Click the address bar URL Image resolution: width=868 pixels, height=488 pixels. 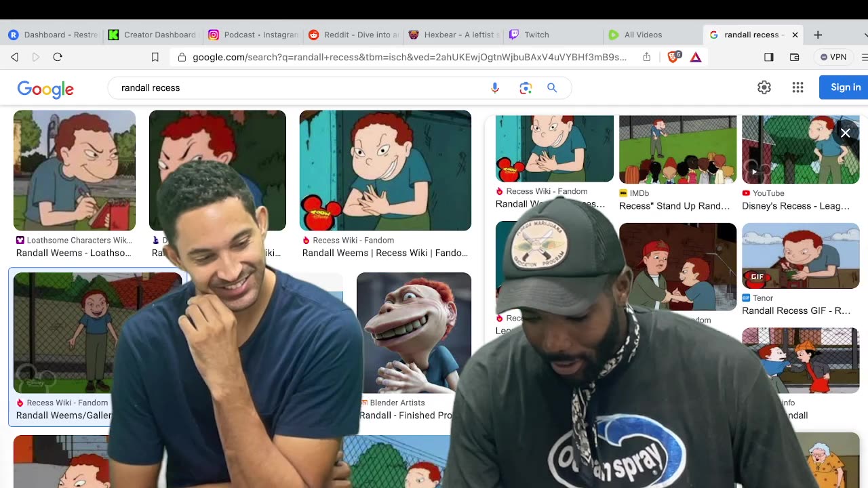tap(410, 57)
